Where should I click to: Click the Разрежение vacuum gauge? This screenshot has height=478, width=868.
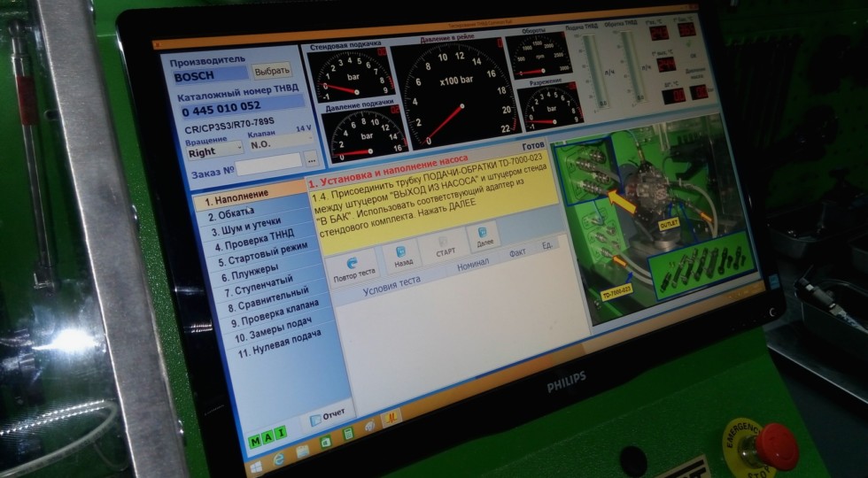click(x=550, y=106)
